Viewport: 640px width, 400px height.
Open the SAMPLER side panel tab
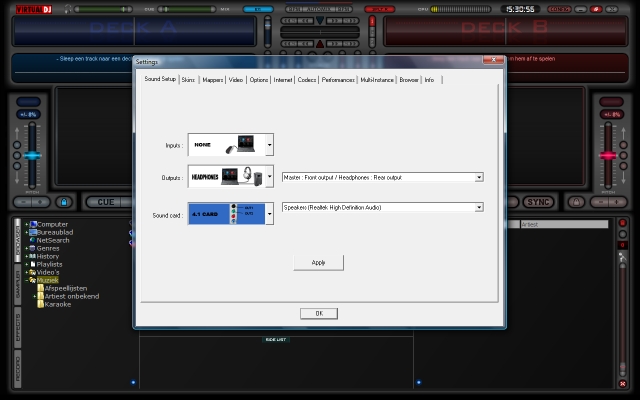[x=18, y=284]
